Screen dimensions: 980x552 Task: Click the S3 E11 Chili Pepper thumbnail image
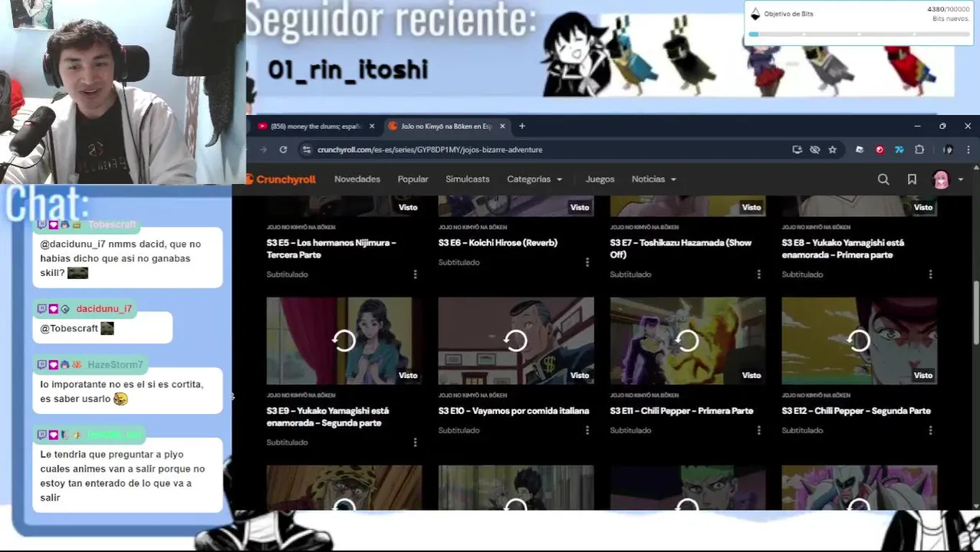click(687, 340)
